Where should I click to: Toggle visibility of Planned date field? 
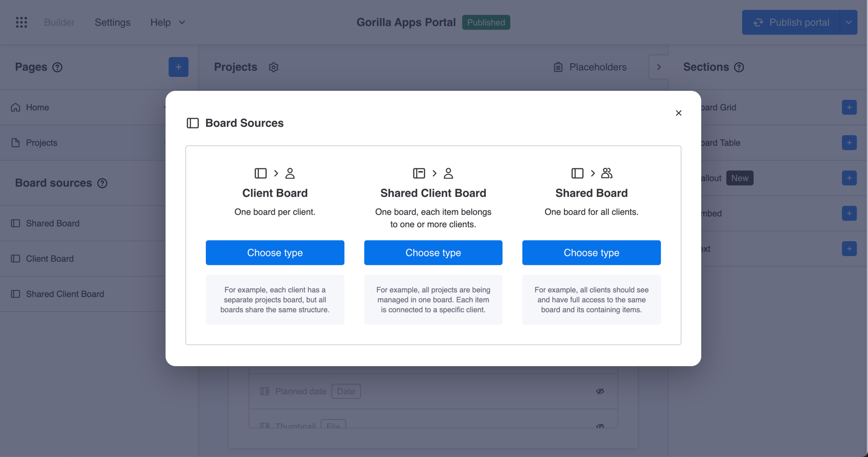pyautogui.click(x=600, y=391)
